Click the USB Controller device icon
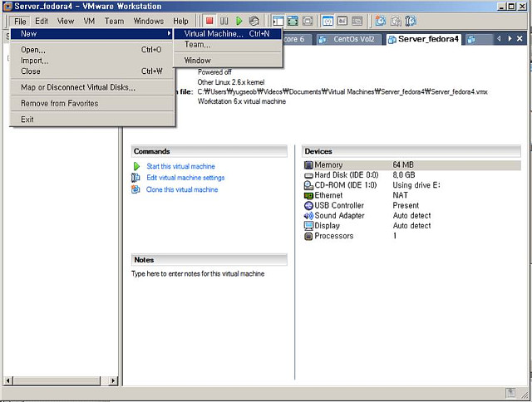532x402 pixels. coord(308,205)
